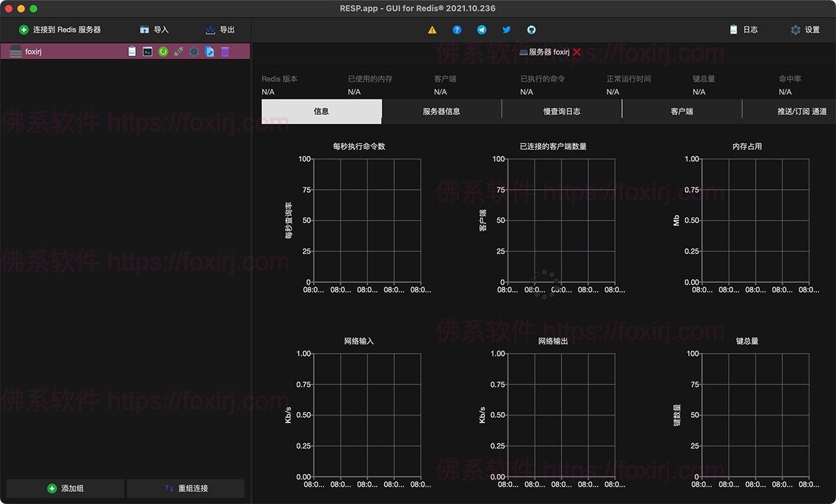Click the disconnect plug icon for foxirj

(178, 52)
